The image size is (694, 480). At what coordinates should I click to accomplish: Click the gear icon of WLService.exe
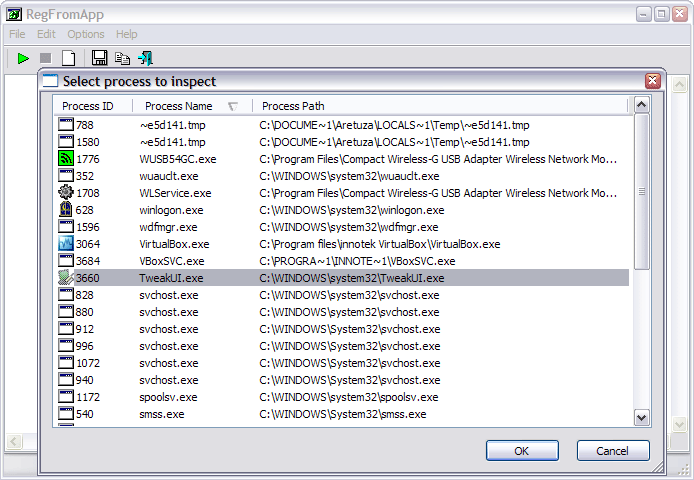point(66,192)
